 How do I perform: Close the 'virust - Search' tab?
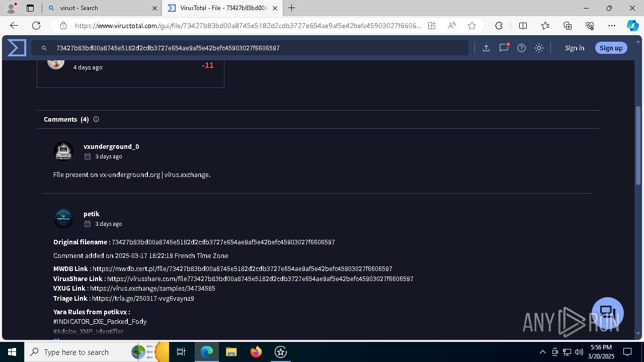click(x=154, y=8)
